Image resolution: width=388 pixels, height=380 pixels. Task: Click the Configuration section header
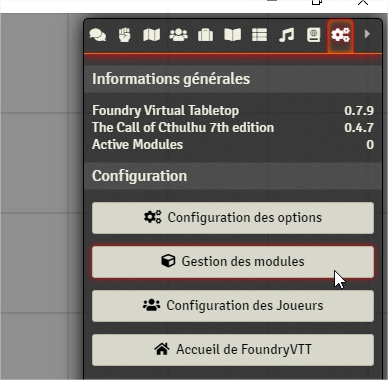[233, 176]
